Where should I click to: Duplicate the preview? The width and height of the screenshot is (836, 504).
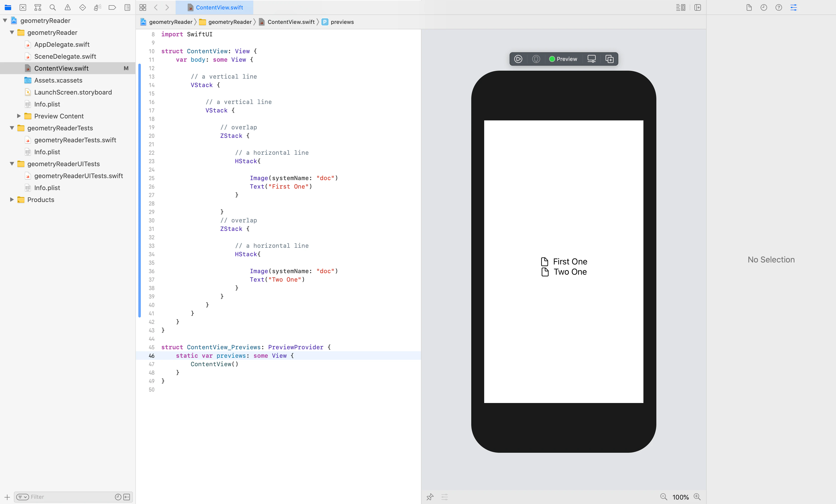[609, 59]
